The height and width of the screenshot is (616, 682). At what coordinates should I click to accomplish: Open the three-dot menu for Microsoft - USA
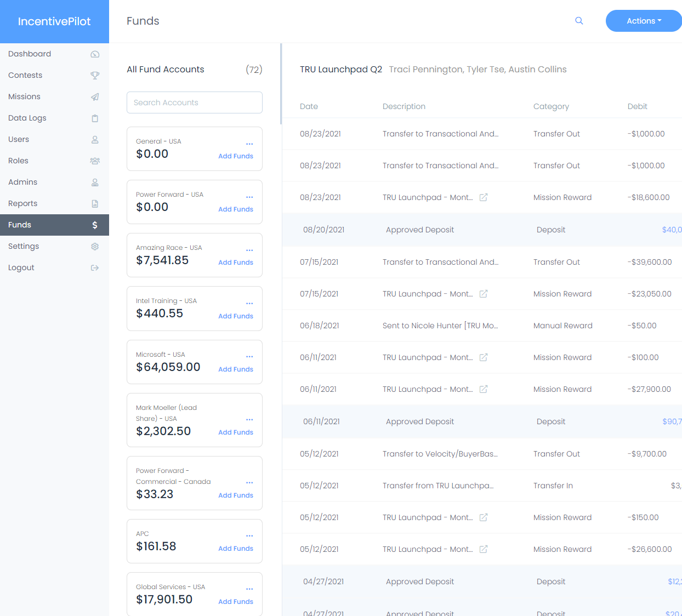pyautogui.click(x=249, y=357)
